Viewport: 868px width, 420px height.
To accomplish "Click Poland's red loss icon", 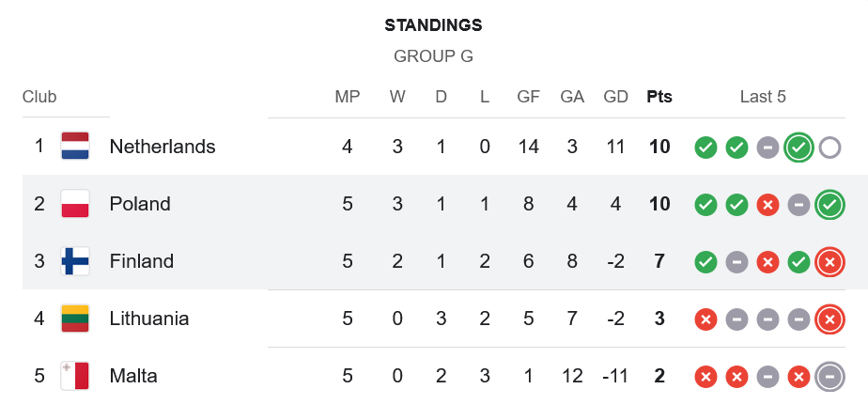I will 767,205.
